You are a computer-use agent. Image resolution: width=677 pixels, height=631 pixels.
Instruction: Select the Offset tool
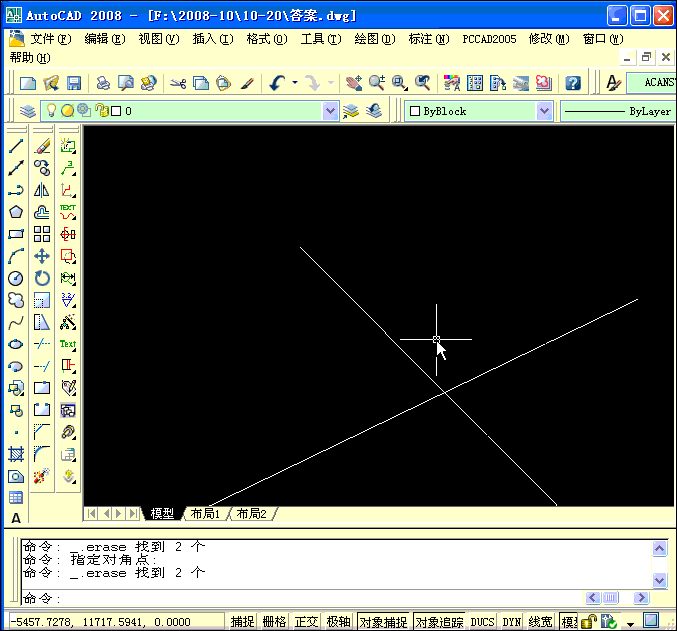(x=42, y=212)
